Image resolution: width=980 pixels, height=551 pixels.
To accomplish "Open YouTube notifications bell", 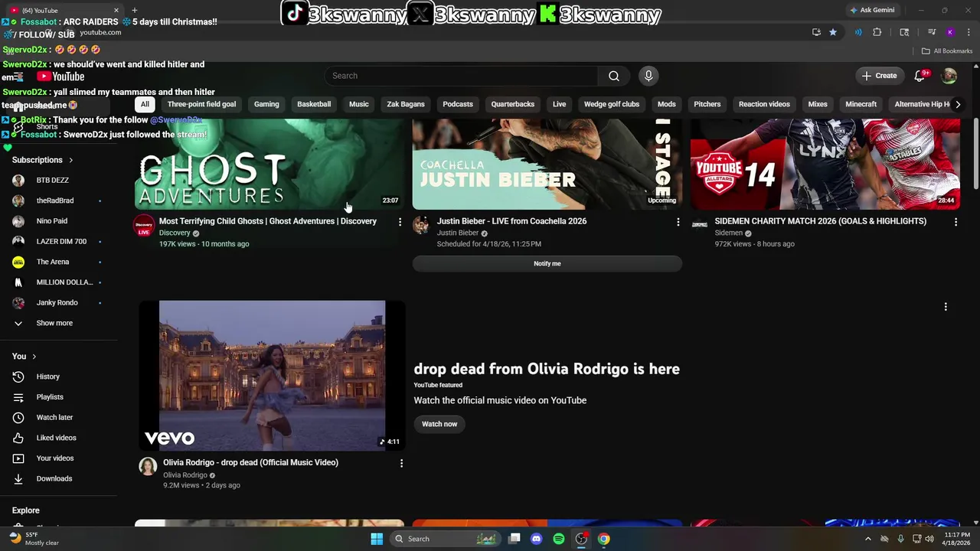I will tap(920, 76).
